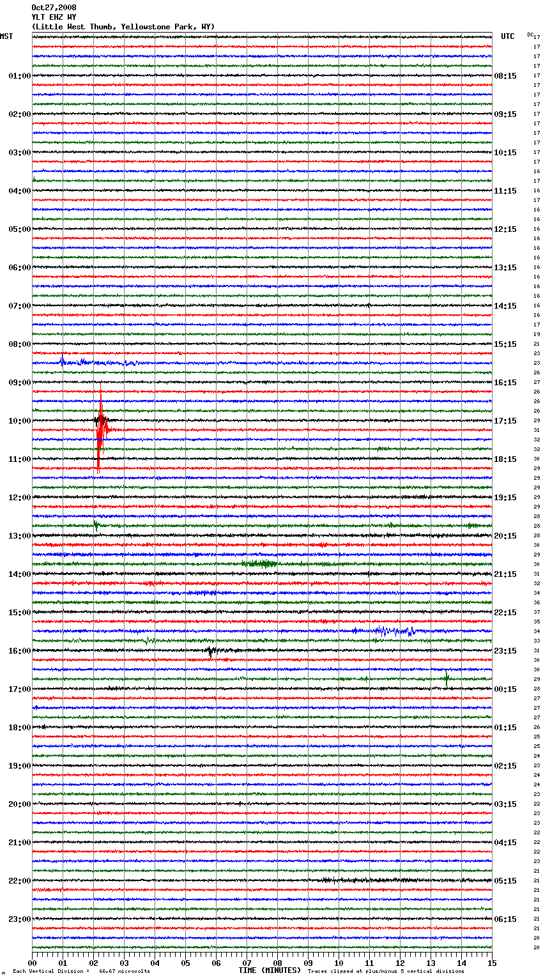Click the MST time zone header

(6, 36)
